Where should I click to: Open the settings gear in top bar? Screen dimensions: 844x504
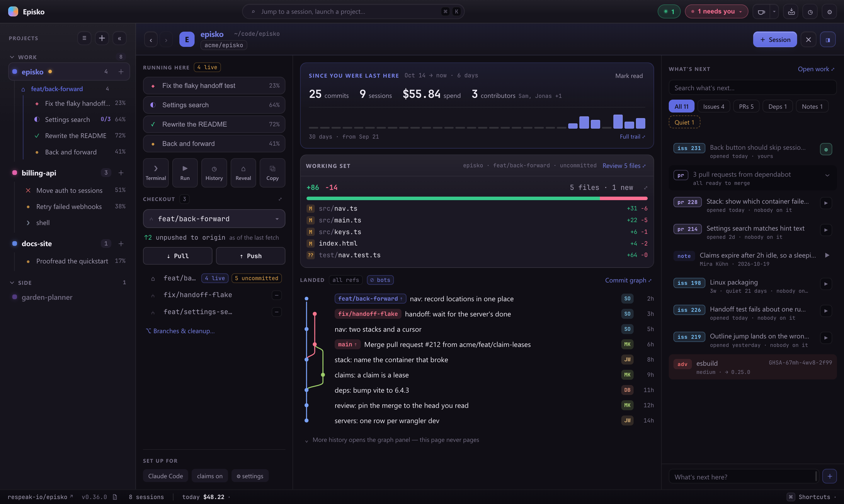pyautogui.click(x=829, y=11)
